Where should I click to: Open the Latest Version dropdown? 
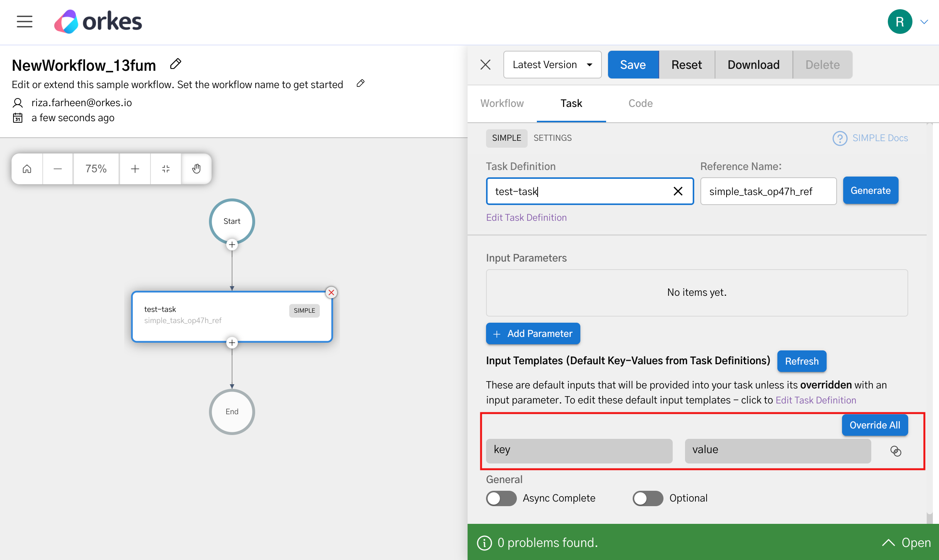coord(552,64)
